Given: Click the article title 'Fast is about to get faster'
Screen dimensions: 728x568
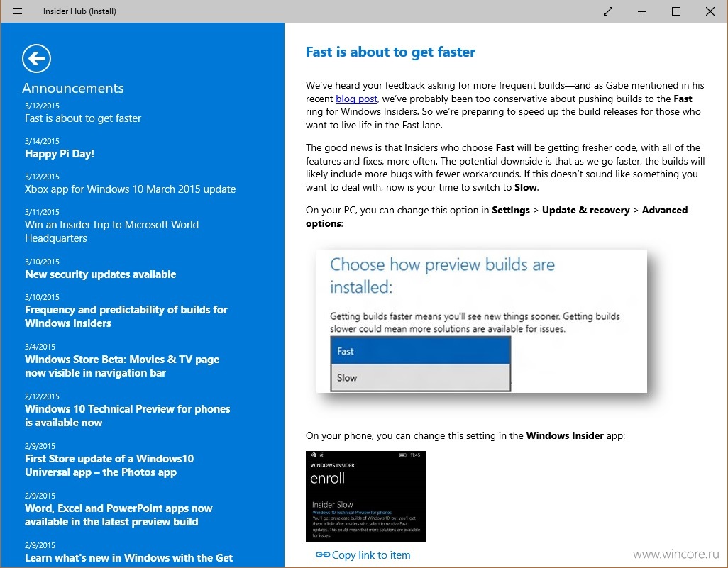Looking at the screenshot, I should (x=390, y=52).
